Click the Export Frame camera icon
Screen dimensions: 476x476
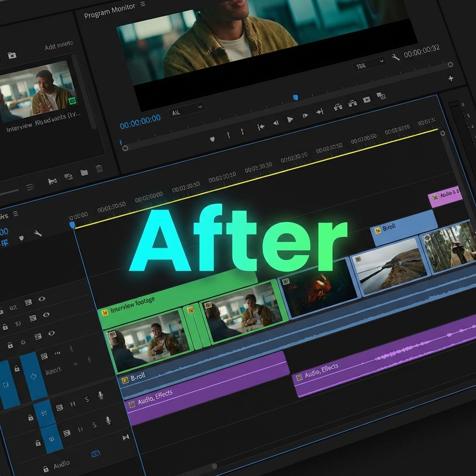pyautogui.click(x=366, y=99)
